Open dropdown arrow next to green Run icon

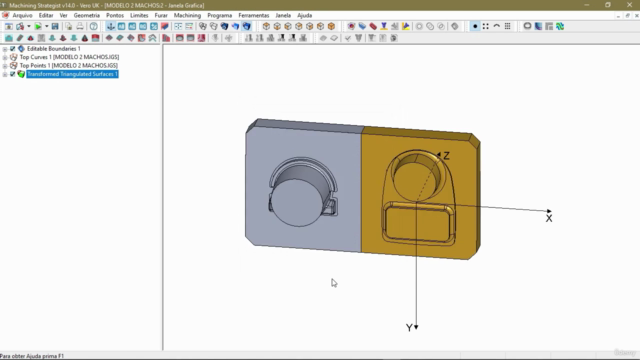point(47,27)
